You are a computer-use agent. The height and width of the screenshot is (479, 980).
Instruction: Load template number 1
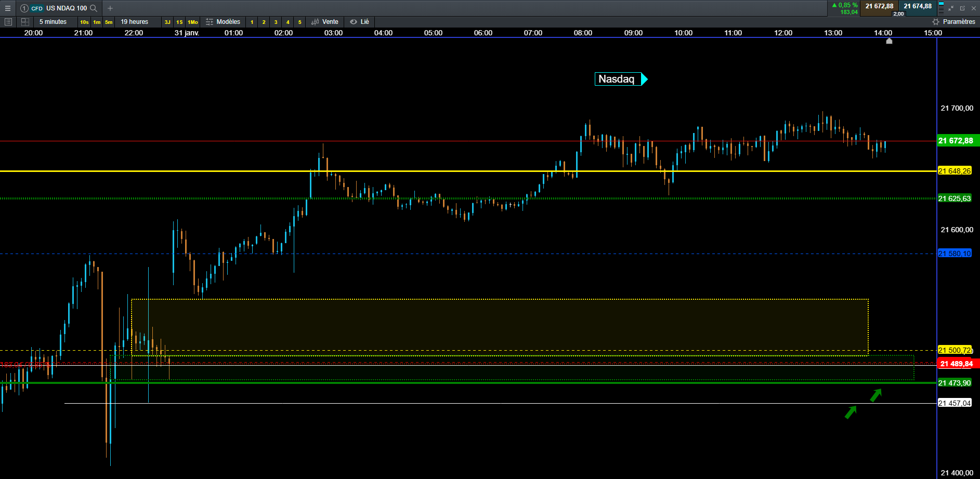(x=252, y=22)
